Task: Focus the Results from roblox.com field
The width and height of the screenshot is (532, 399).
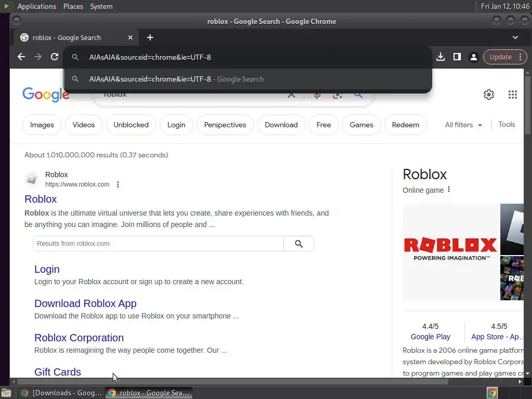Action: point(158,244)
